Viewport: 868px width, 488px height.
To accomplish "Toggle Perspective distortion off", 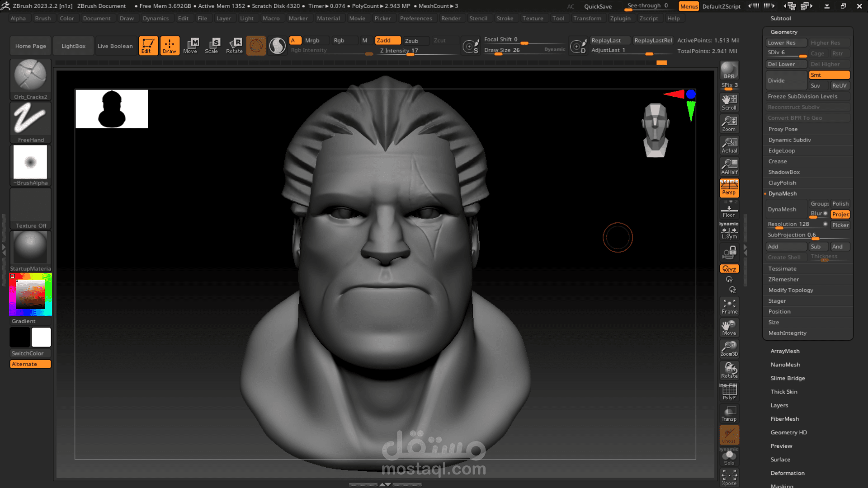I will [x=729, y=188].
